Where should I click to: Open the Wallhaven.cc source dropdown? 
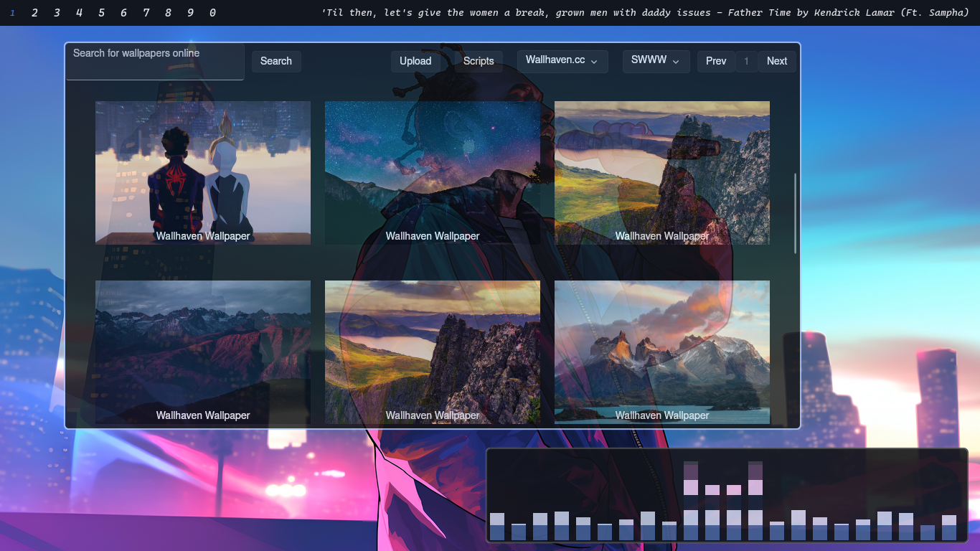point(562,61)
